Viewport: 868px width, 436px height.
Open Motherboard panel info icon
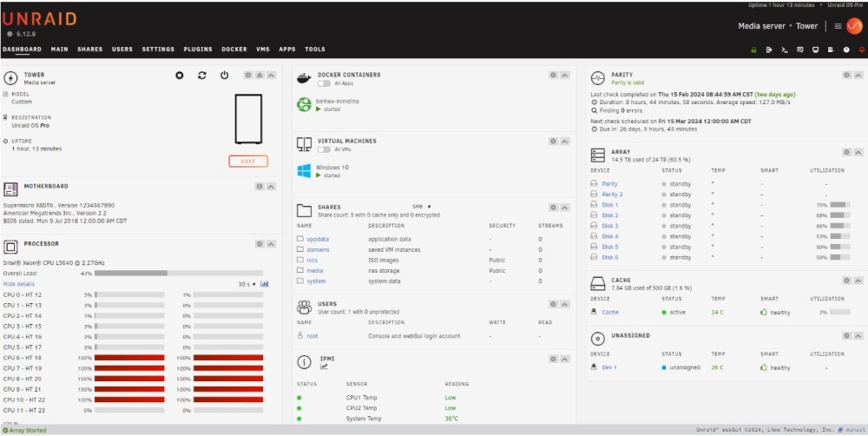point(260,186)
